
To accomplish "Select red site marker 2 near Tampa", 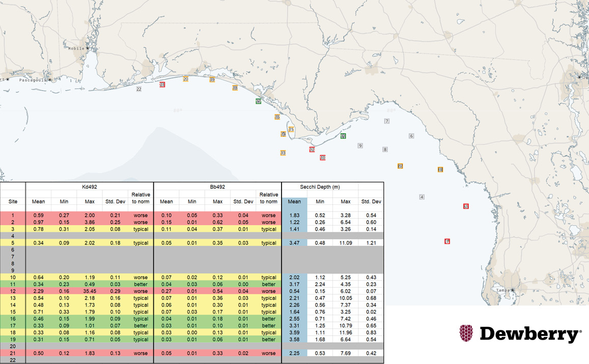I will tap(465, 206).
